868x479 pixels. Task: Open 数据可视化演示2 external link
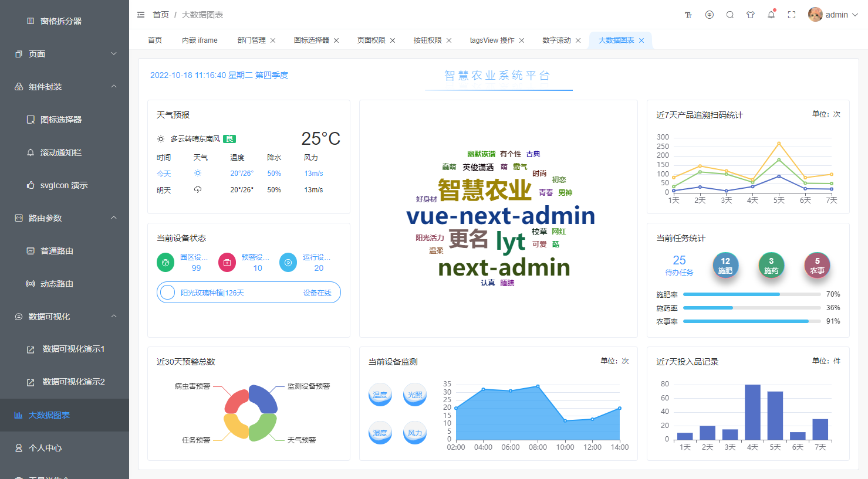(x=65, y=382)
